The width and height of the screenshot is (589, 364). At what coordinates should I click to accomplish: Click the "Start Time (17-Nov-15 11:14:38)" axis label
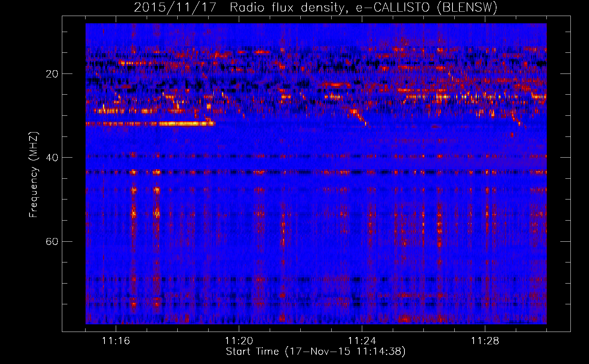pyautogui.click(x=316, y=352)
